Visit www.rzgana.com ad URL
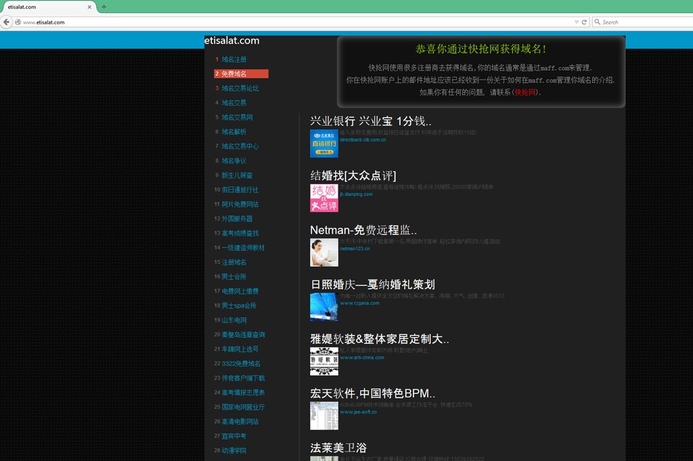Image resolution: width=693 pixels, height=461 pixels. [359, 303]
